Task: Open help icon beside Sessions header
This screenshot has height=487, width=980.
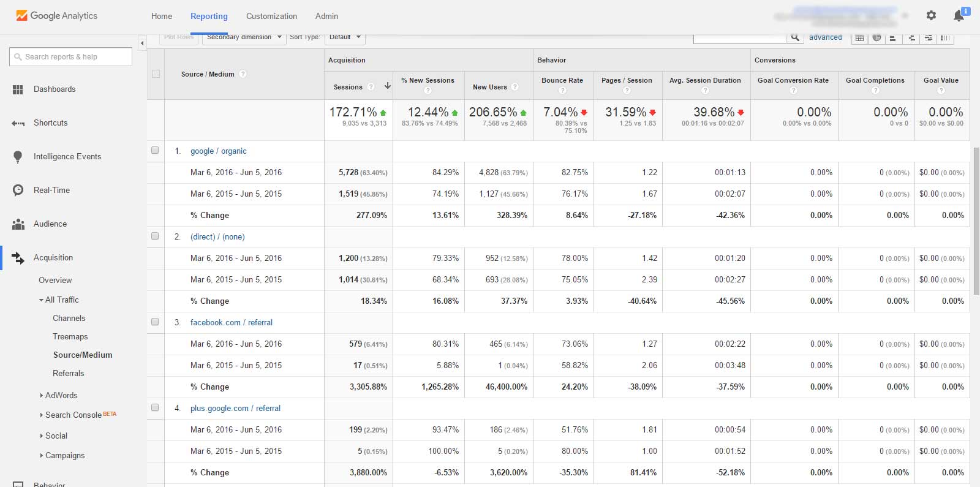Action: tap(371, 87)
